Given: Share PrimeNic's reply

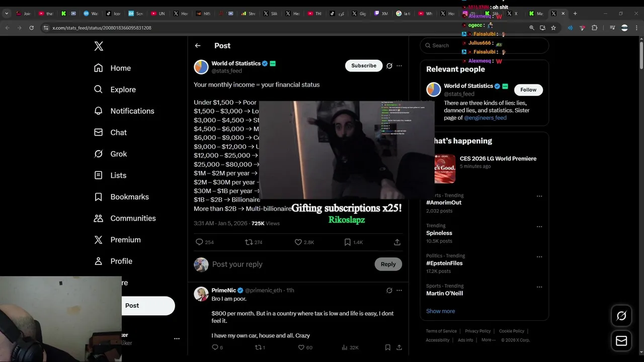Looking at the screenshot, I should [x=399, y=347].
